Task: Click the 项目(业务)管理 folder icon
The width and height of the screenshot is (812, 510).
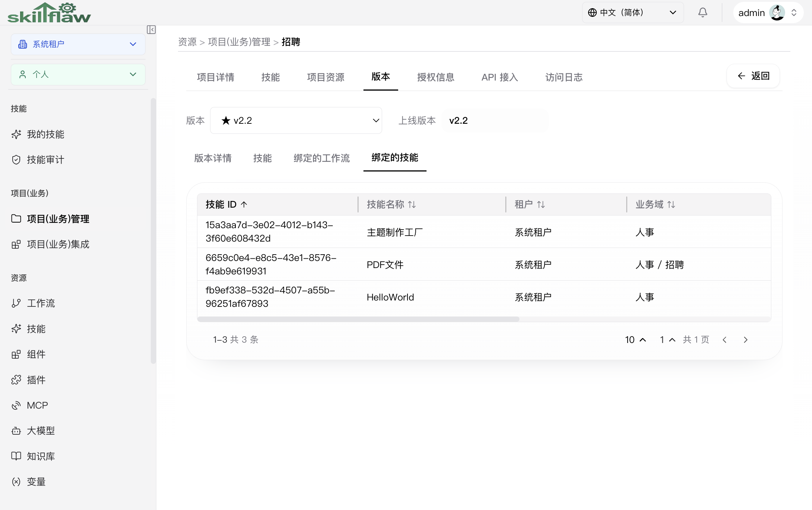Action: point(16,218)
